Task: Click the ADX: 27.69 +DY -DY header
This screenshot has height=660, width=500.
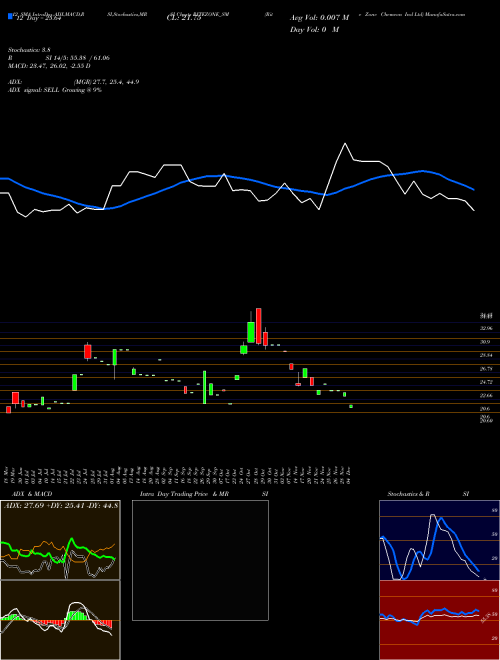Action: [61, 505]
